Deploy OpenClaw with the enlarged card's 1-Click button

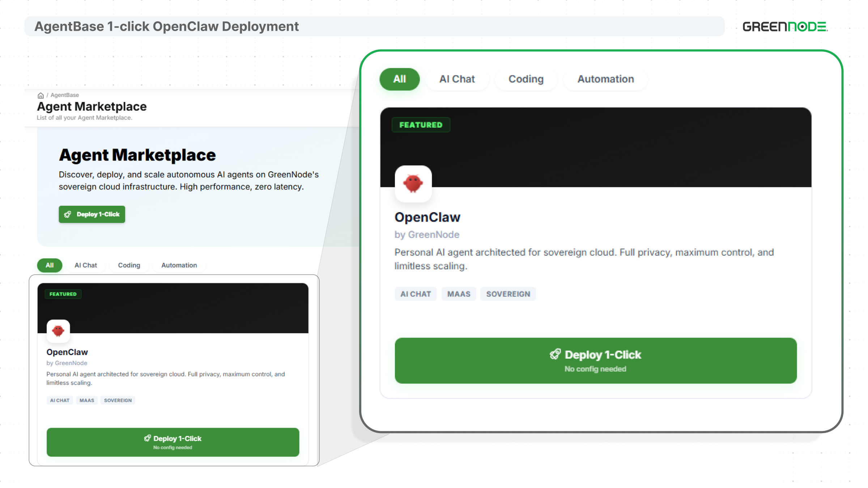point(596,361)
